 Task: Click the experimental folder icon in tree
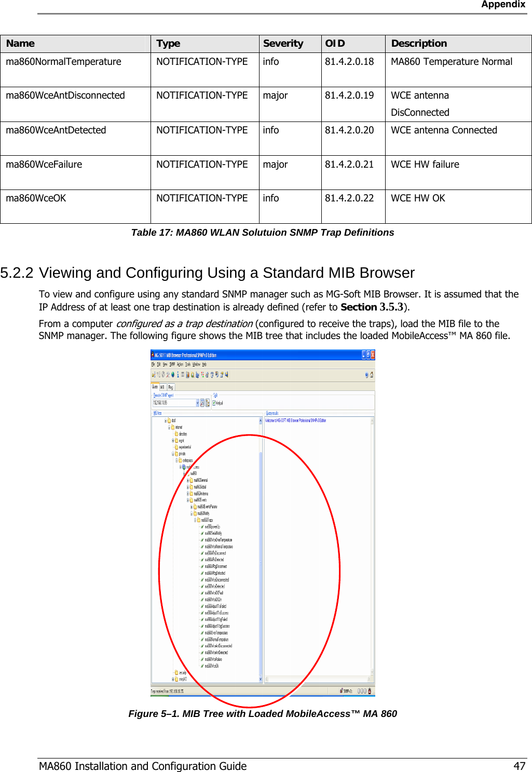point(176,447)
